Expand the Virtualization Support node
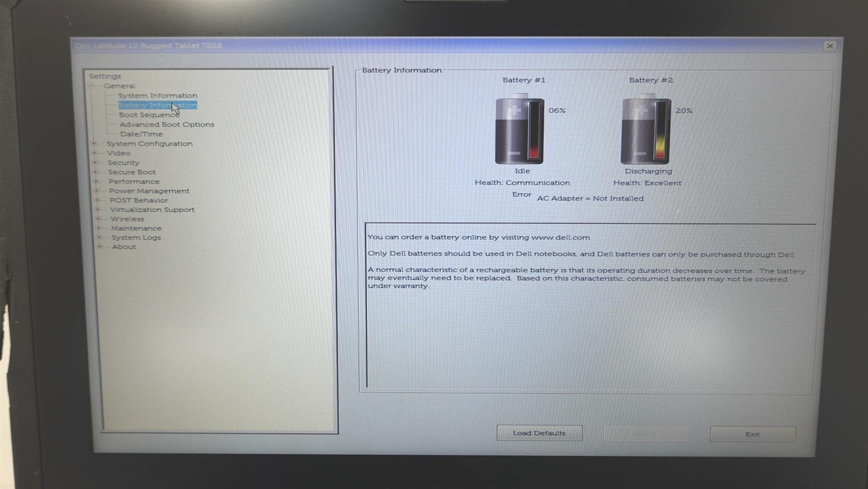The image size is (868, 489). (98, 209)
